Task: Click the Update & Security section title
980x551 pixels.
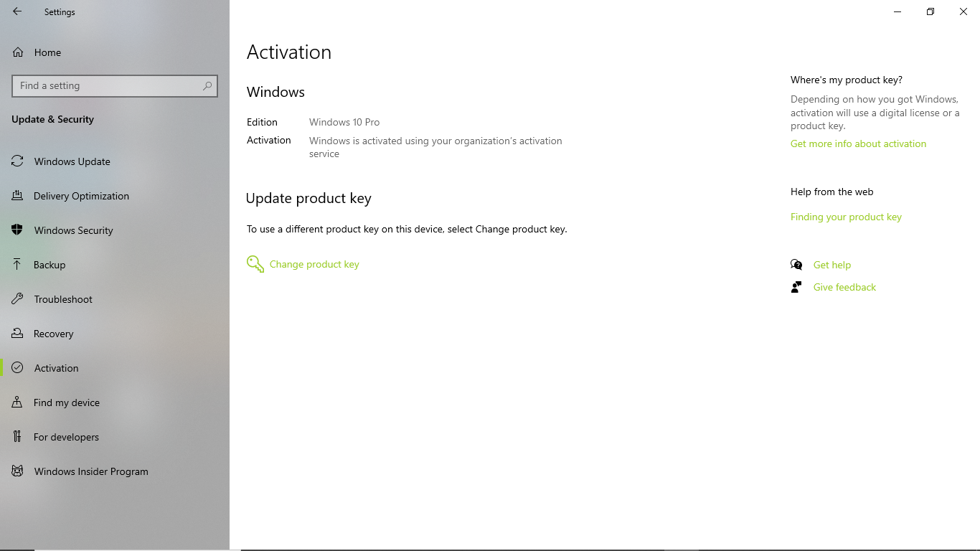Action: click(52, 119)
